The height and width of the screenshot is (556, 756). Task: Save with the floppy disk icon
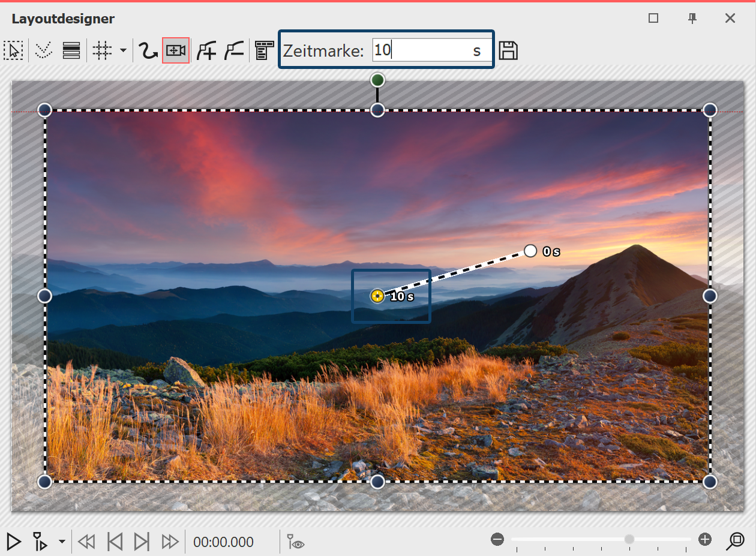pos(508,51)
